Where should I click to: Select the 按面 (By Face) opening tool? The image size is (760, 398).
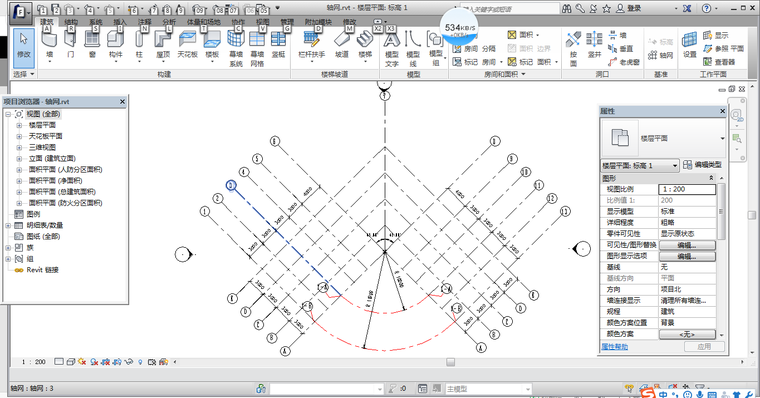[x=573, y=48]
